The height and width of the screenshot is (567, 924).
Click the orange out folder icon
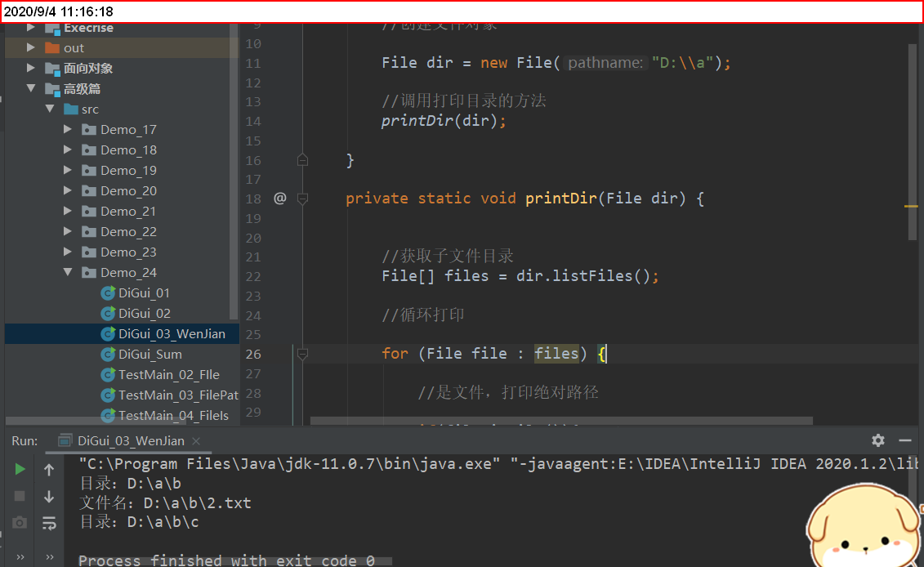[52, 47]
